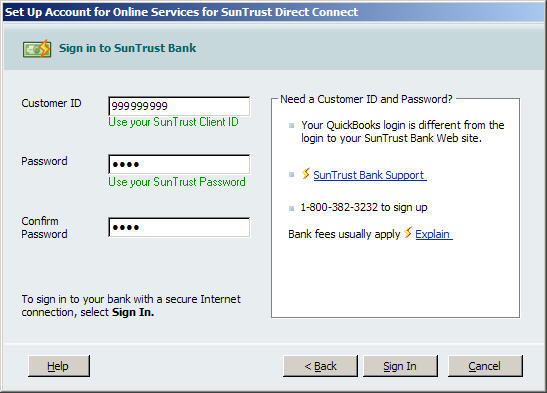Click the bullet before the sign up phone number
547x393 pixels.
[x=292, y=209]
